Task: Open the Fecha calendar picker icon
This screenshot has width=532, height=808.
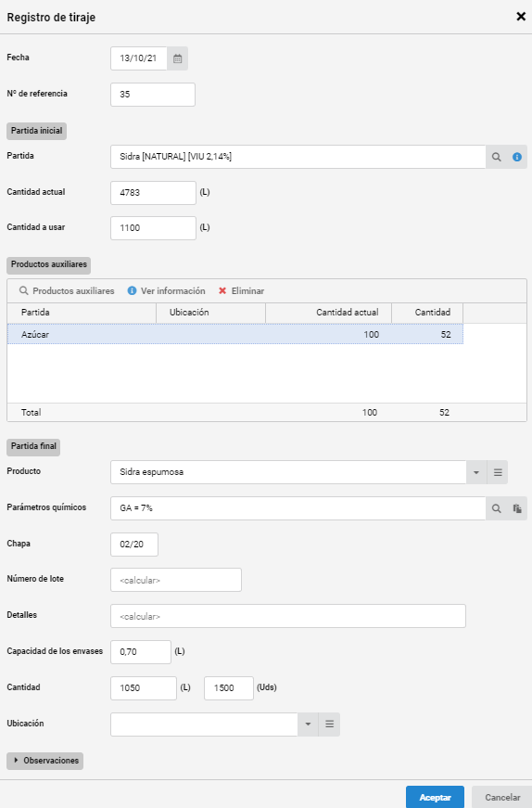Action: coord(177,58)
